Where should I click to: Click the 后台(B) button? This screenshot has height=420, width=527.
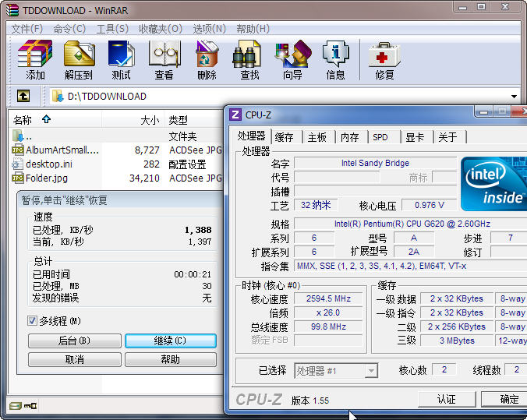click(x=75, y=341)
